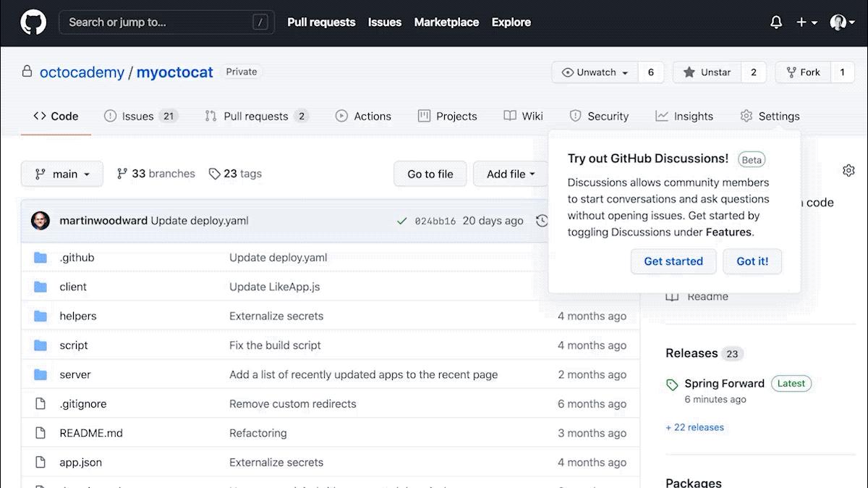Click the branch icon next to 33 branches
Screen dimensions: 868x488
tap(123, 174)
